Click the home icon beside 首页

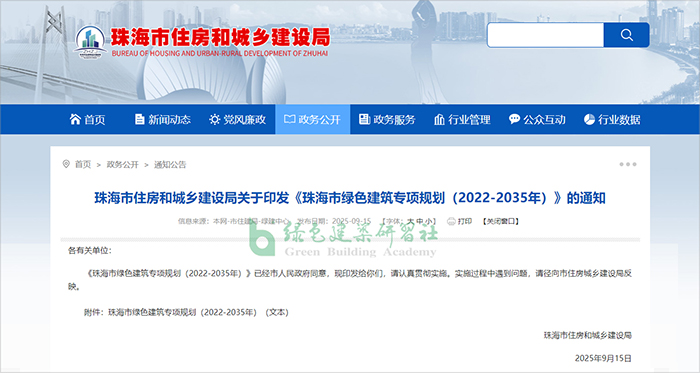pyautogui.click(x=75, y=119)
